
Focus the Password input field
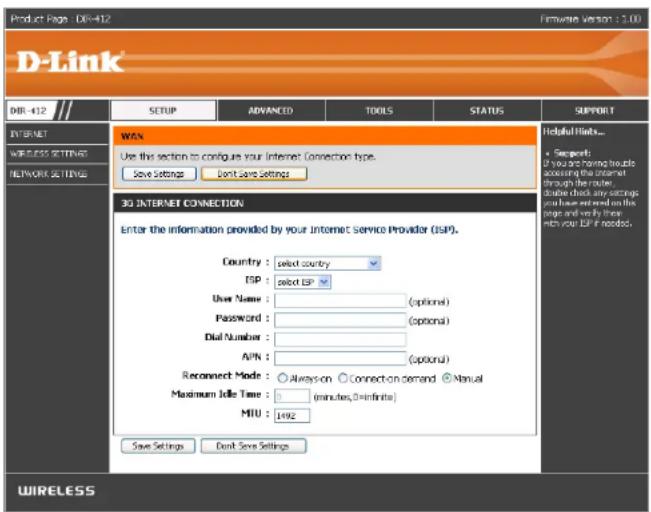pyautogui.click(x=340, y=320)
